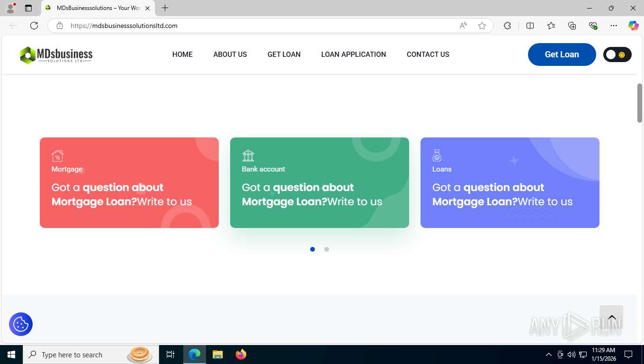Screen dimensions: 644x364
Task: Open Copilot sidebar icon
Action: [x=634, y=26]
